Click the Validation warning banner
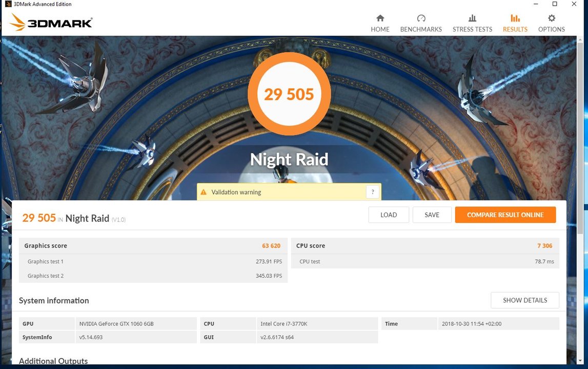 (x=289, y=192)
